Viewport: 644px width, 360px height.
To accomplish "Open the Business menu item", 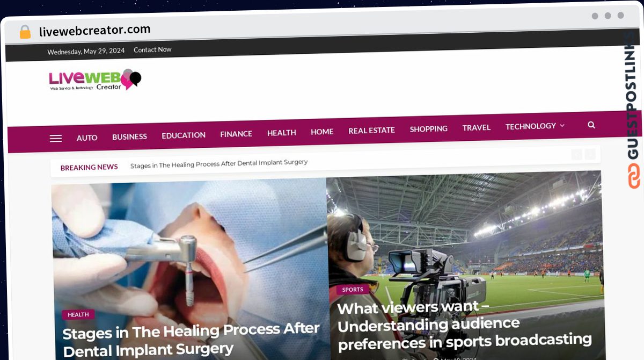I will pos(129,136).
